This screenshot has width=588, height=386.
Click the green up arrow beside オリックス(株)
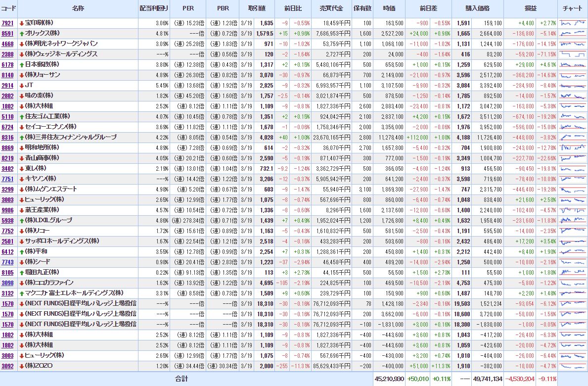[22, 34]
